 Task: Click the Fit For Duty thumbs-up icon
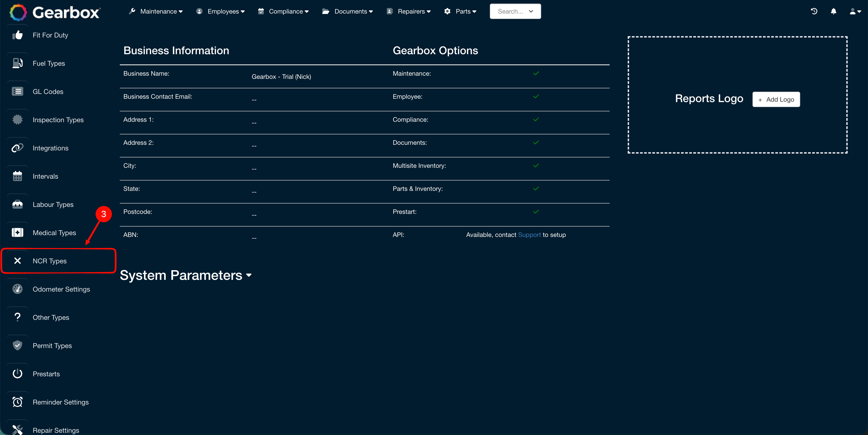pos(18,35)
